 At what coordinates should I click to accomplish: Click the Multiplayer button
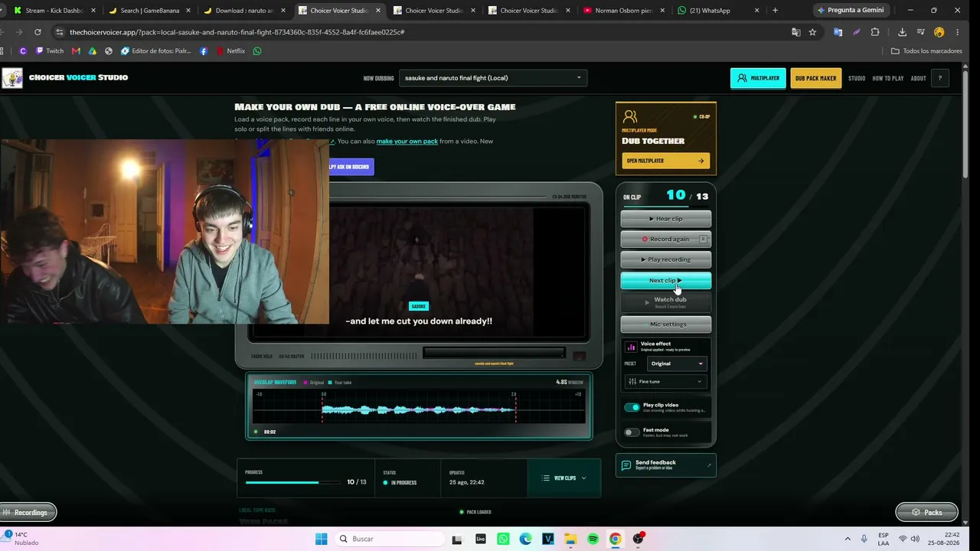pos(758,78)
